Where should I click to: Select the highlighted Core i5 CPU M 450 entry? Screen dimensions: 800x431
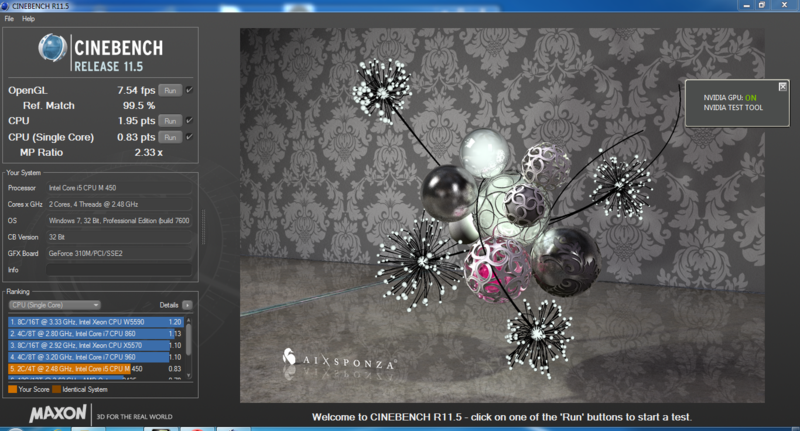point(95,369)
